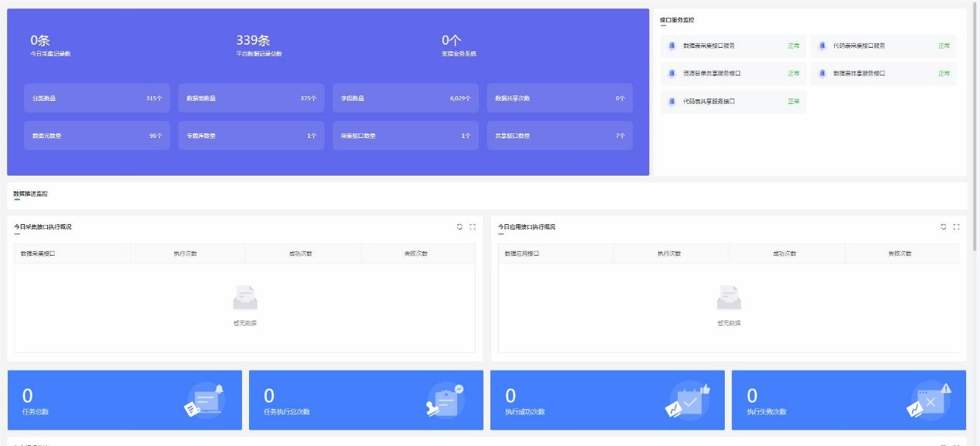
Task: Click the 数据表采集接口服务 service icon
Action: [672, 46]
